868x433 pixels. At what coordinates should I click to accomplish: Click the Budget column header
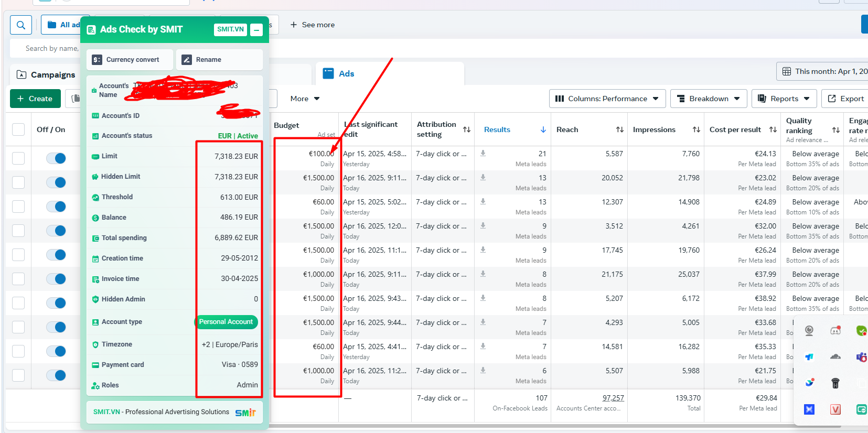286,125
